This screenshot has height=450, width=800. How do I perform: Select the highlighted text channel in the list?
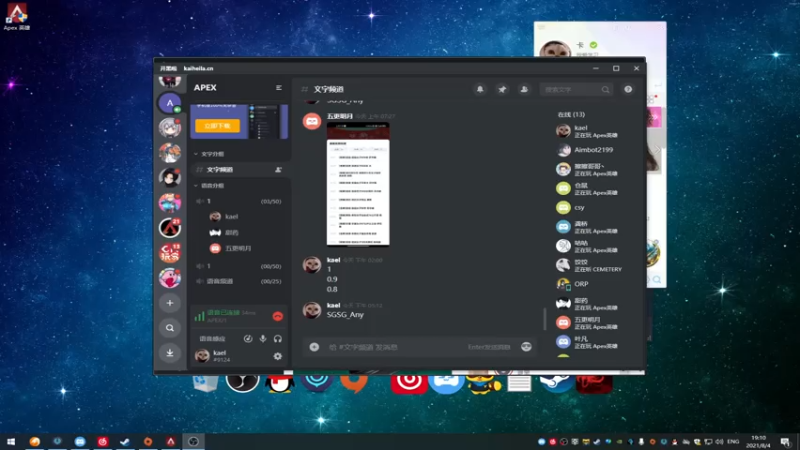point(239,169)
